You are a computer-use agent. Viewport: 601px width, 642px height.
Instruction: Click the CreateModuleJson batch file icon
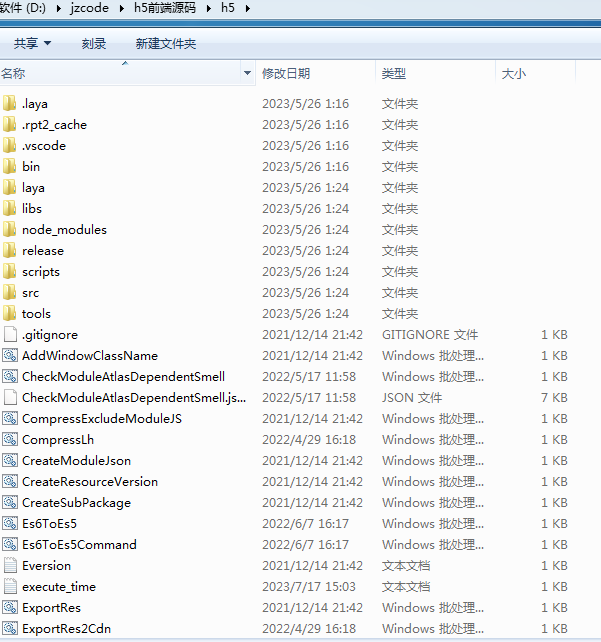coord(10,461)
